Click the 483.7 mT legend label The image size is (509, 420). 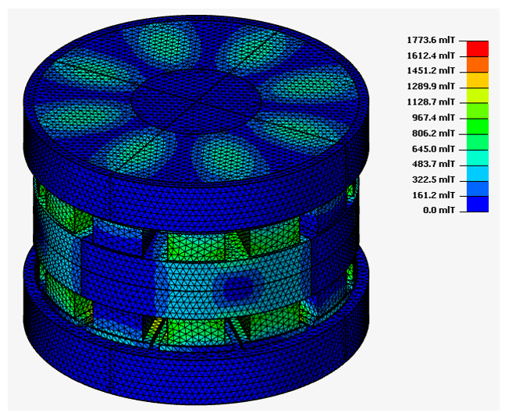(x=433, y=164)
